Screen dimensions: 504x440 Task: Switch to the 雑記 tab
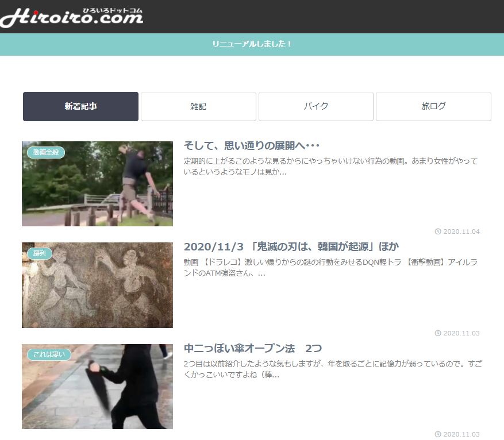pos(198,106)
